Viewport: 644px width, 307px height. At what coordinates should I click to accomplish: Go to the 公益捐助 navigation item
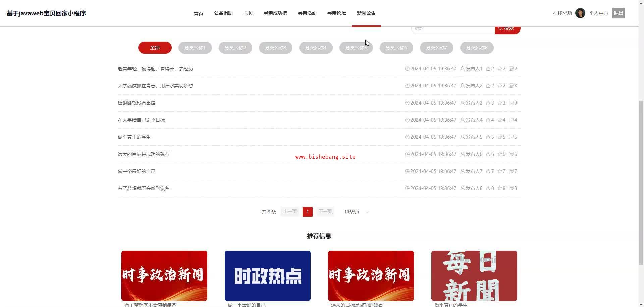pyautogui.click(x=223, y=13)
